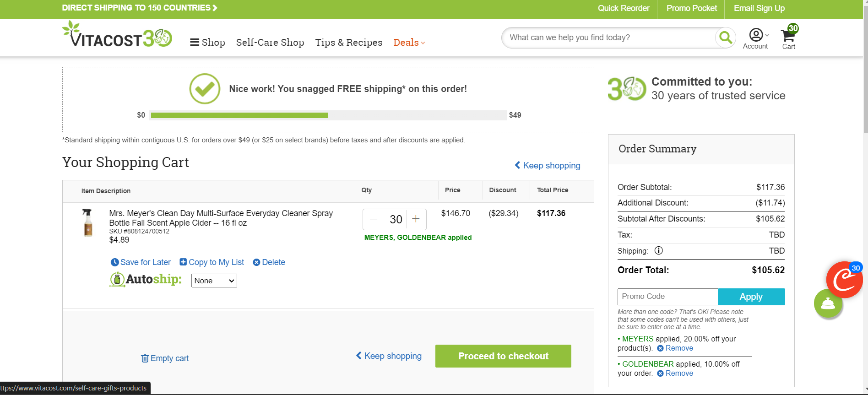
Task: Open the Cart with 30 items
Action: [789, 38]
